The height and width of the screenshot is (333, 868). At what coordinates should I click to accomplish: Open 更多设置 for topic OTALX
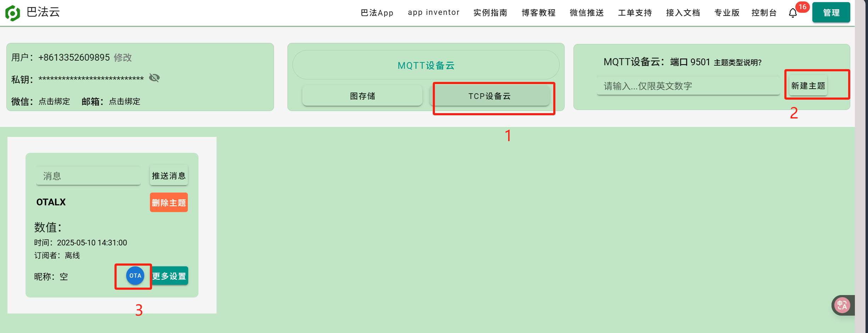pyautogui.click(x=169, y=276)
